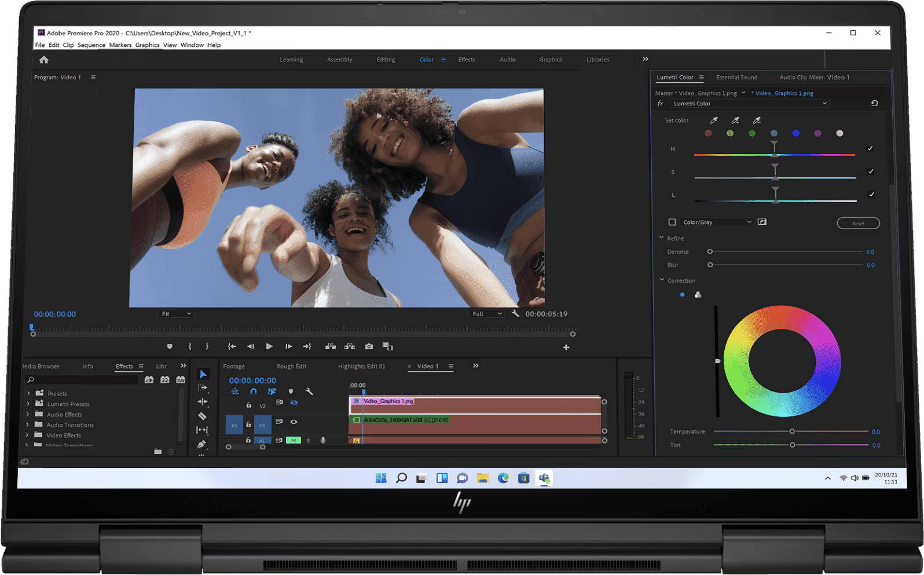
Task: Click the Export Frame camera icon
Action: (x=369, y=346)
